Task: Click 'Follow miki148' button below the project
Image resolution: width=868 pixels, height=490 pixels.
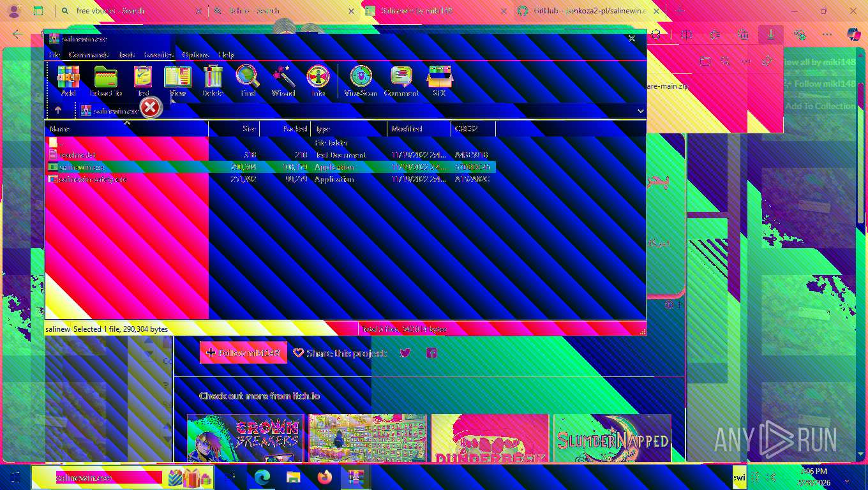Action: [243, 353]
